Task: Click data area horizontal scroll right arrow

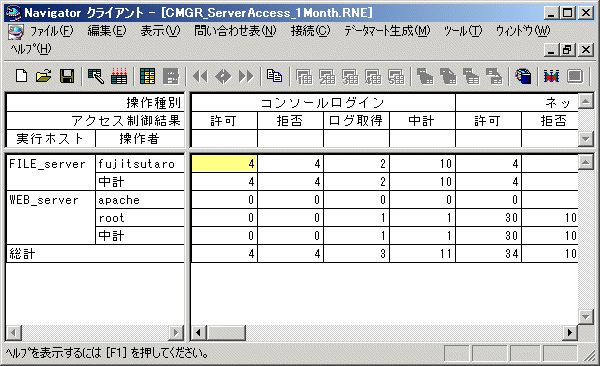Action: (x=570, y=333)
